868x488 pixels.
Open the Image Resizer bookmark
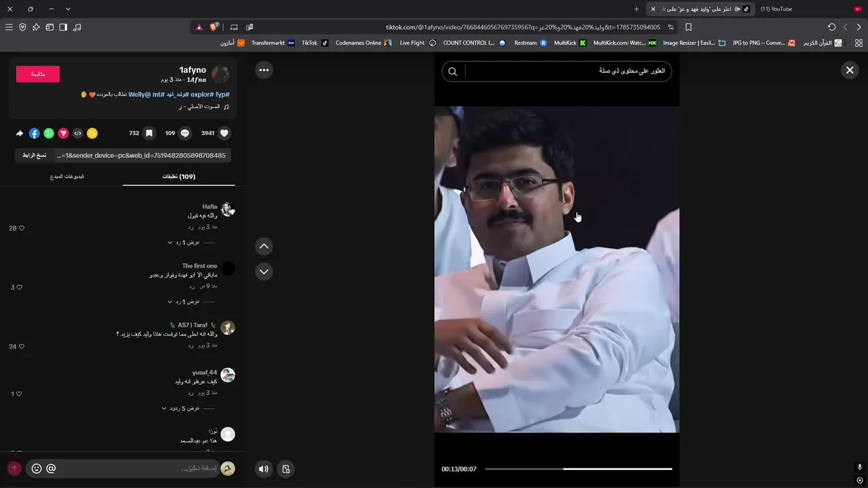click(x=694, y=43)
